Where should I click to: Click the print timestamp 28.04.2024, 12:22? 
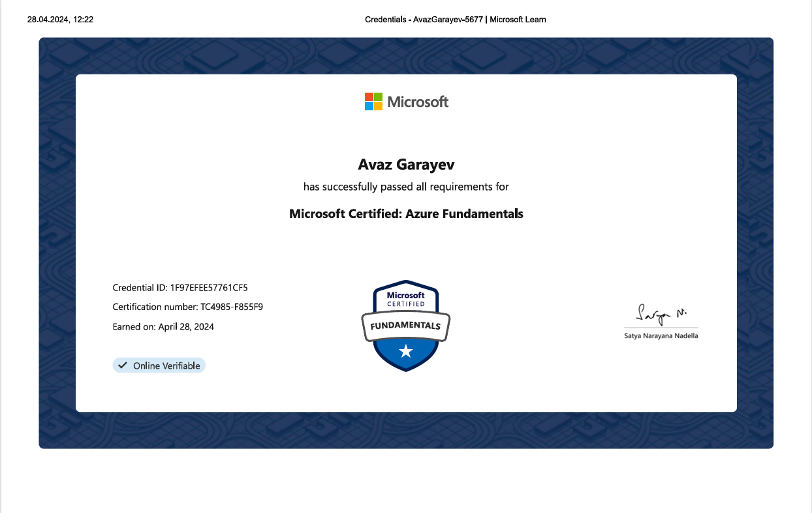[60, 20]
